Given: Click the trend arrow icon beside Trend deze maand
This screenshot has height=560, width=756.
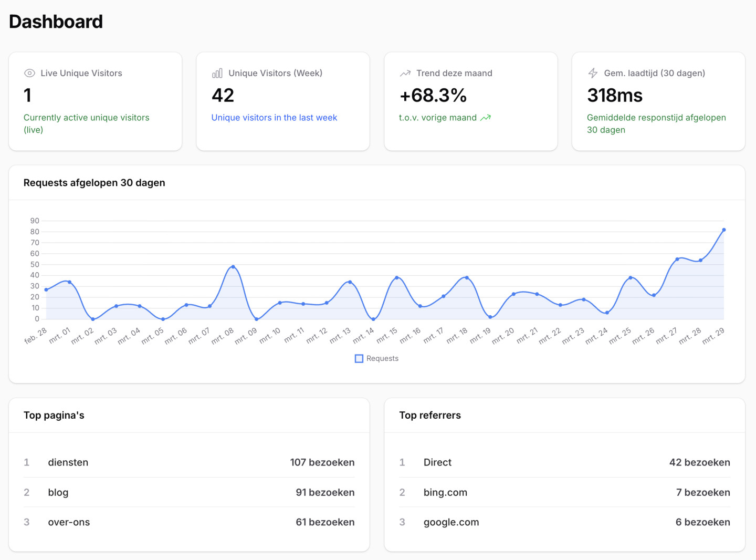Looking at the screenshot, I should (x=405, y=73).
